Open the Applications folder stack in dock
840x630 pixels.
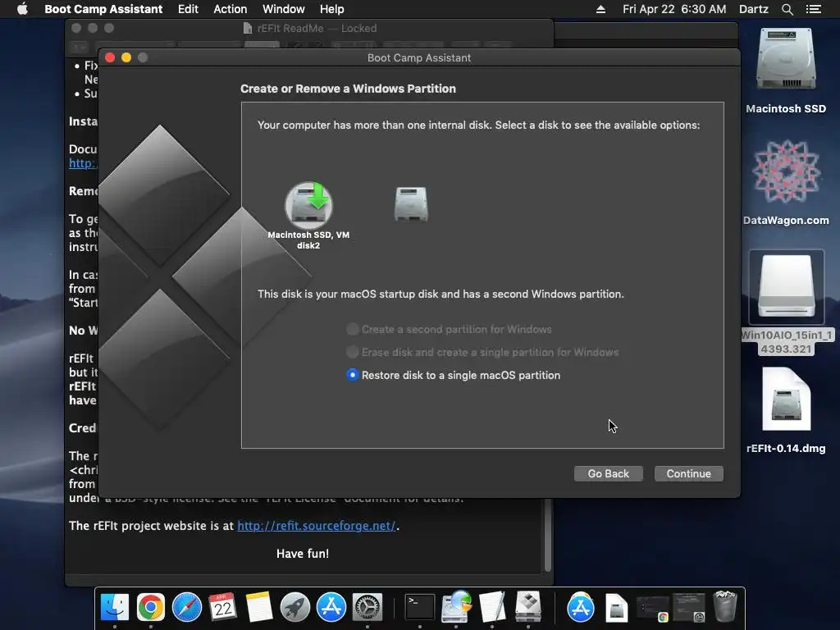(x=581, y=607)
